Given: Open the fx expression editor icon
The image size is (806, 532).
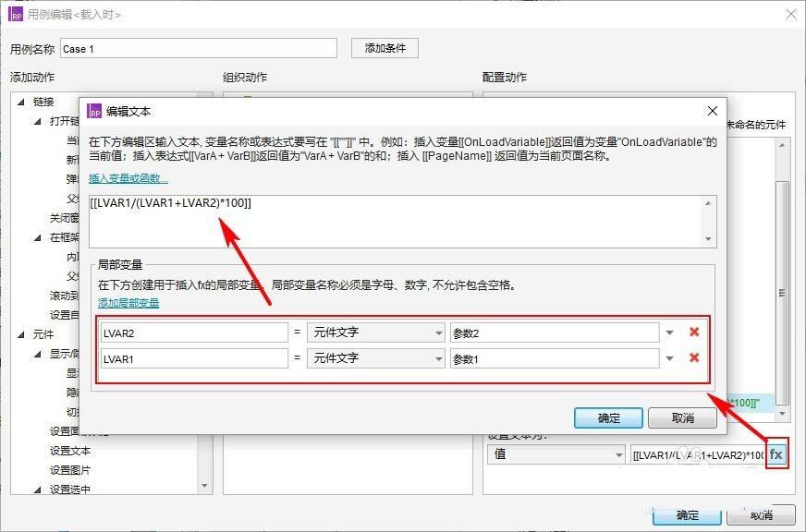Looking at the screenshot, I should click(777, 453).
